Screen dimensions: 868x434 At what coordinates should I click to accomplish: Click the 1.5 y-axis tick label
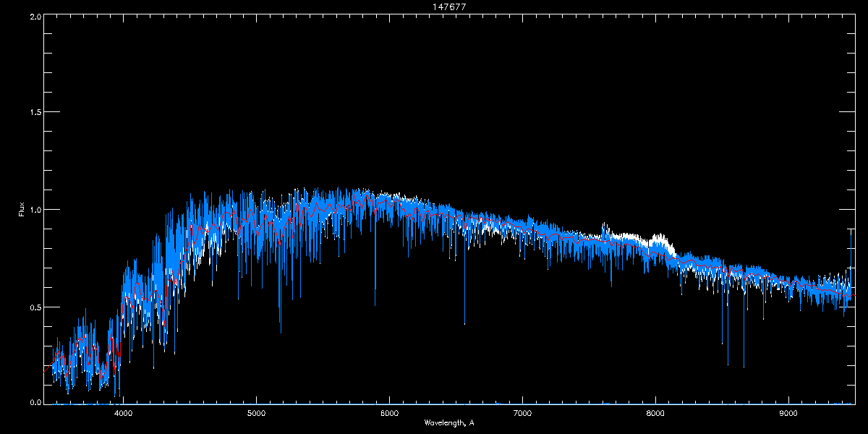[x=35, y=113]
